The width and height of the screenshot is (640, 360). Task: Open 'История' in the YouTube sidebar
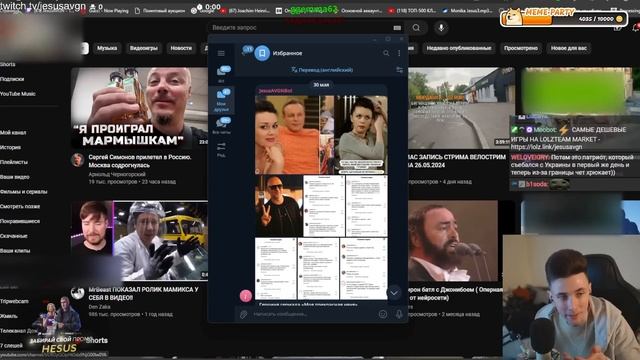(x=11, y=147)
